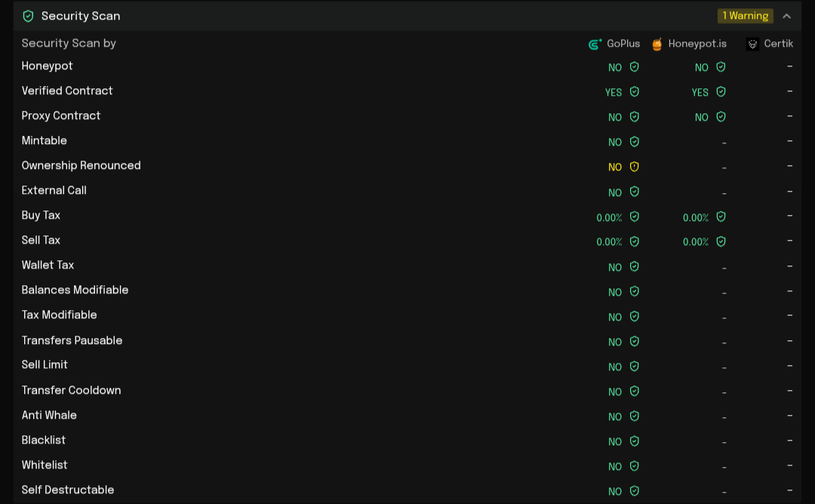Viewport: 815px width, 504px height.
Task: Click GoPlus shield icon for Mintable row
Action: [635, 142]
